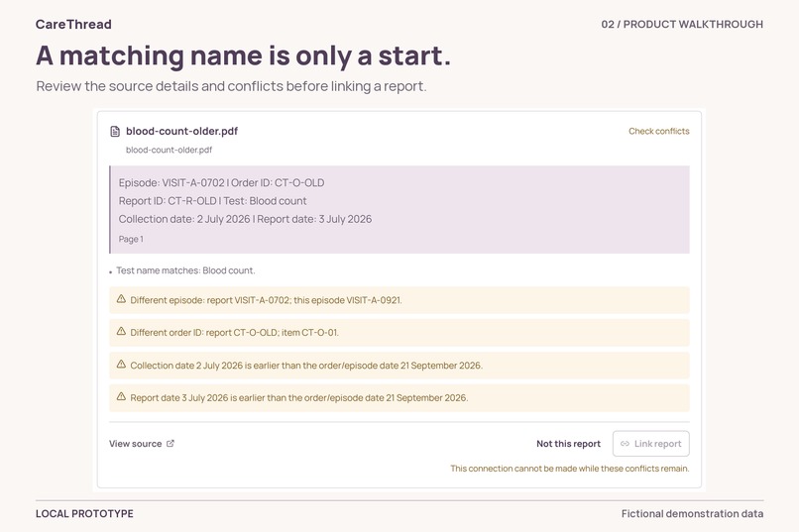Screen dimensions: 799x532
Task: Select the bold blood-count-older.pdf file title
Action: point(182,131)
